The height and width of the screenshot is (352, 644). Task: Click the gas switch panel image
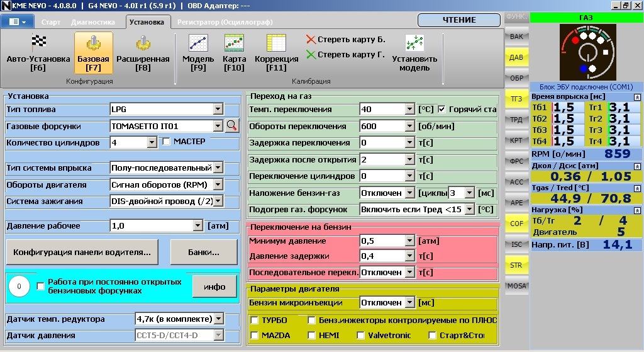coord(588,52)
